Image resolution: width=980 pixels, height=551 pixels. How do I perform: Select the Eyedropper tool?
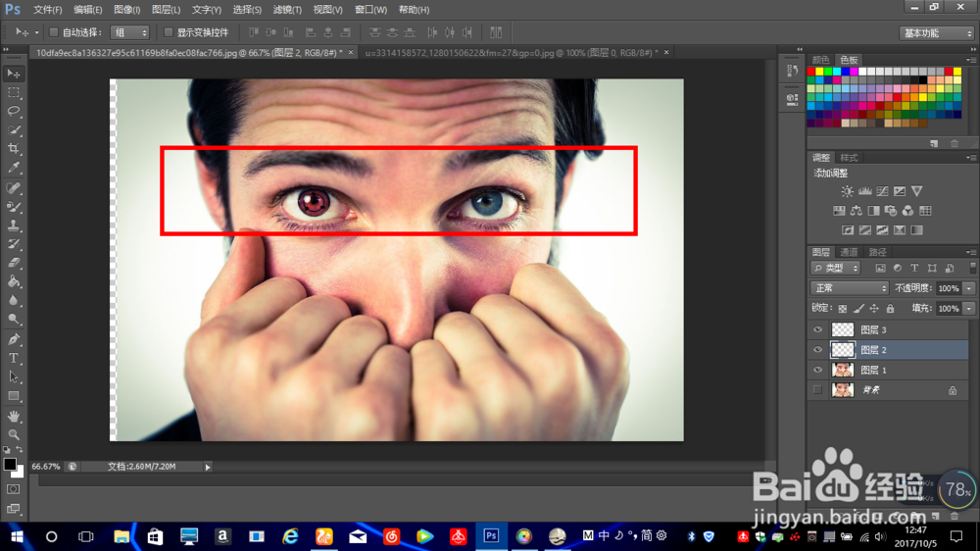click(x=14, y=168)
